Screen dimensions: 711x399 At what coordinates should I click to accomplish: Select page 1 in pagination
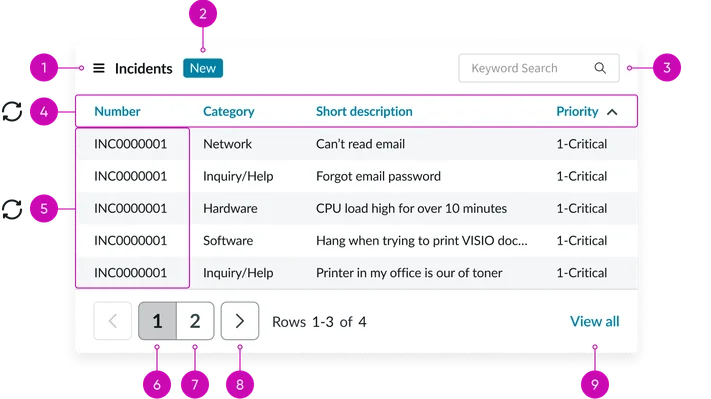coord(157,321)
